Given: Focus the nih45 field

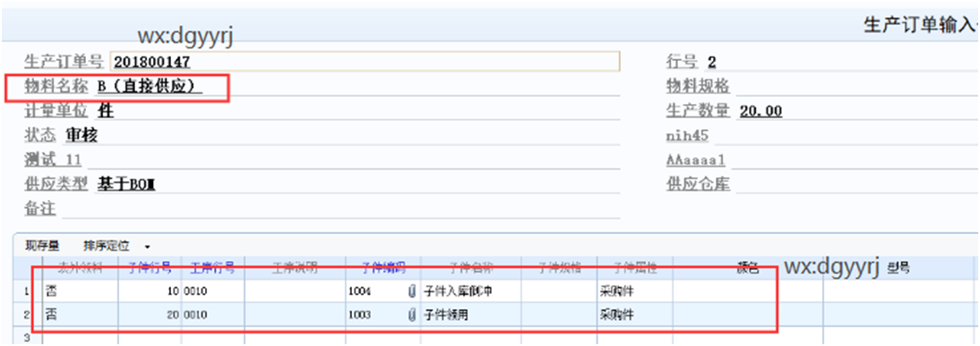Looking at the screenshot, I should (846, 135).
